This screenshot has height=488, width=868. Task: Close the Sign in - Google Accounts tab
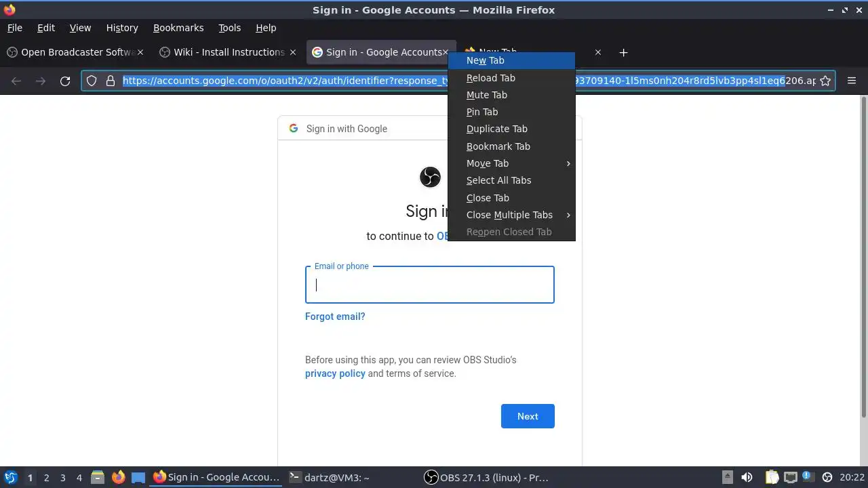446,52
